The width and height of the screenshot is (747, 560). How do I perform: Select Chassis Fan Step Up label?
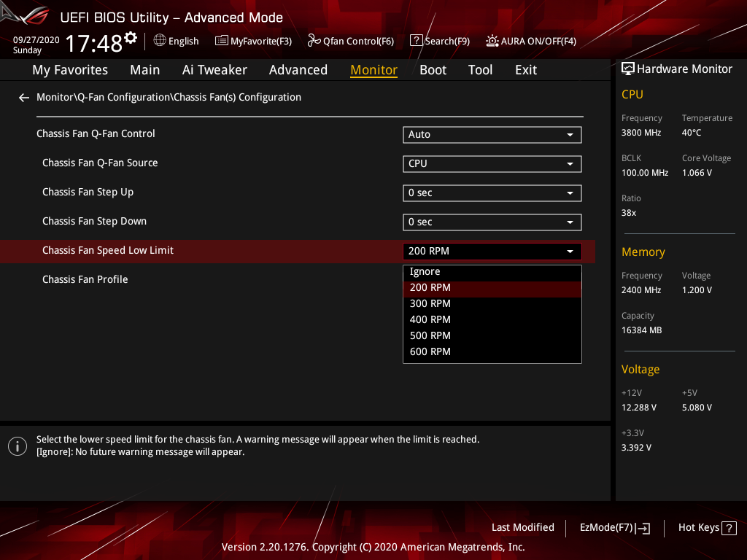[x=88, y=192]
